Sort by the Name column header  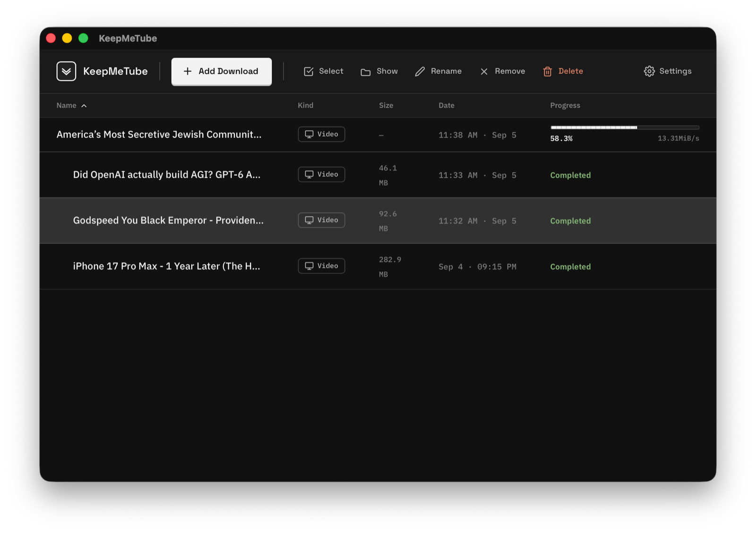[66, 105]
